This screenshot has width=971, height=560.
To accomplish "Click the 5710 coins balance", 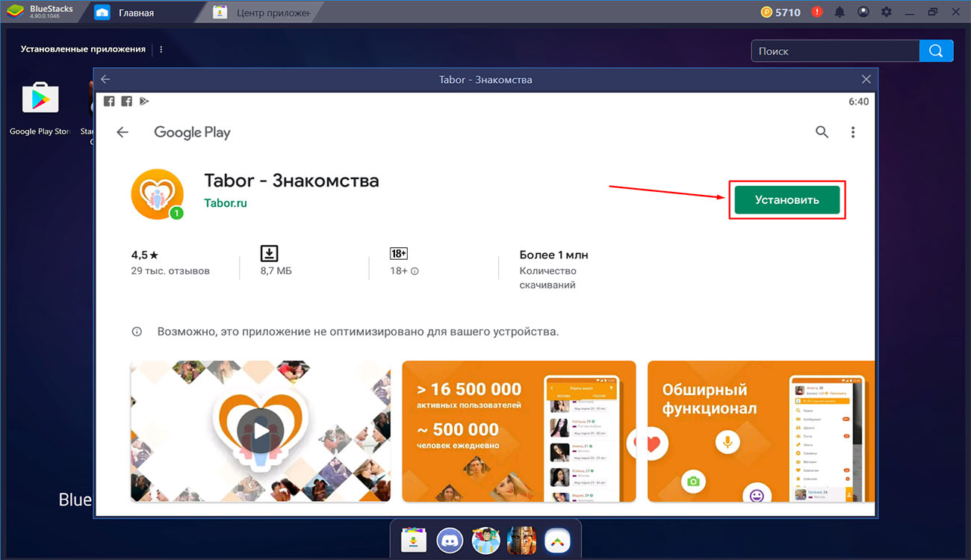I will click(x=781, y=12).
